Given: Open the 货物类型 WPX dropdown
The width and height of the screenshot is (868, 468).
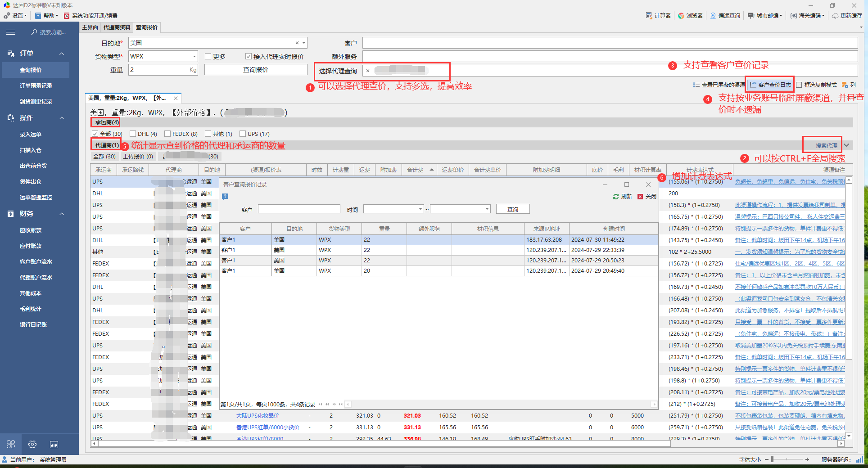Looking at the screenshot, I should tap(194, 56).
